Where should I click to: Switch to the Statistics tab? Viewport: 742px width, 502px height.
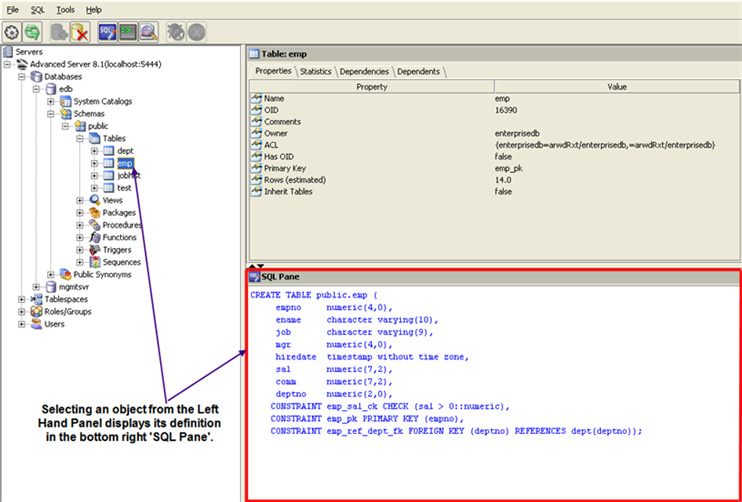(x=315, y=72)
